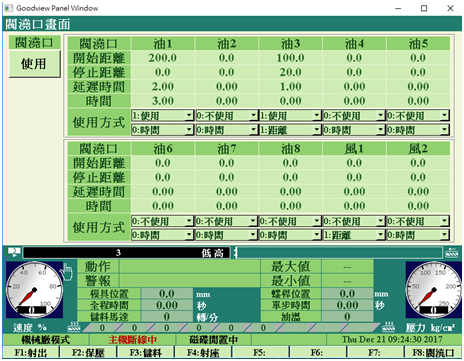Click 油3 開始距離 value 100.0
This screenshot has height=361, width=464.
[290, 58]
